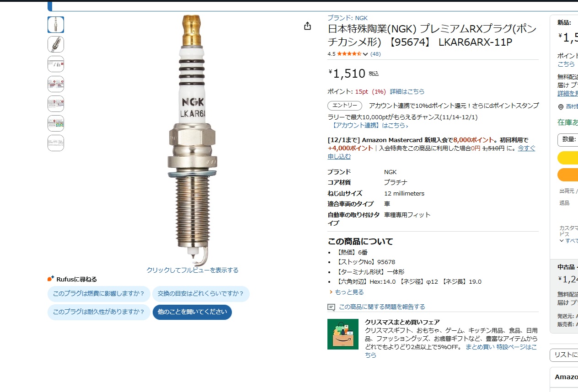The height and width of the screenshot is (392, 578).
Task: Click the Rufus sparkle icon
Action: coord(51,279)
